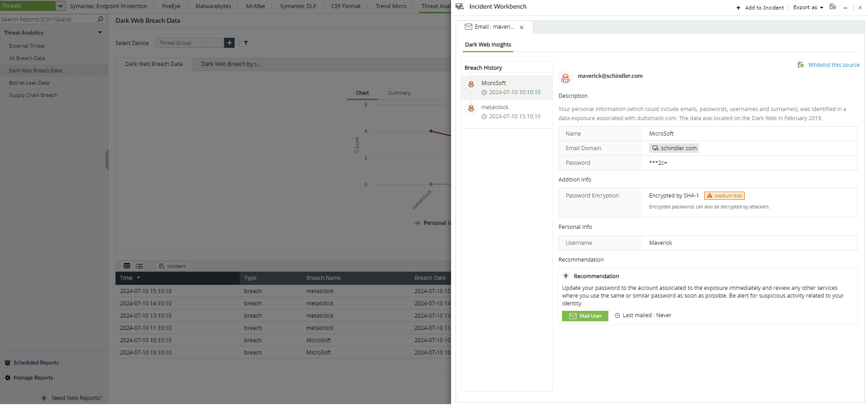Image resolution: width=868 pixels, height=405 pixels.
Task: Sort by the Time column header
Action: [x=177, y=278]
